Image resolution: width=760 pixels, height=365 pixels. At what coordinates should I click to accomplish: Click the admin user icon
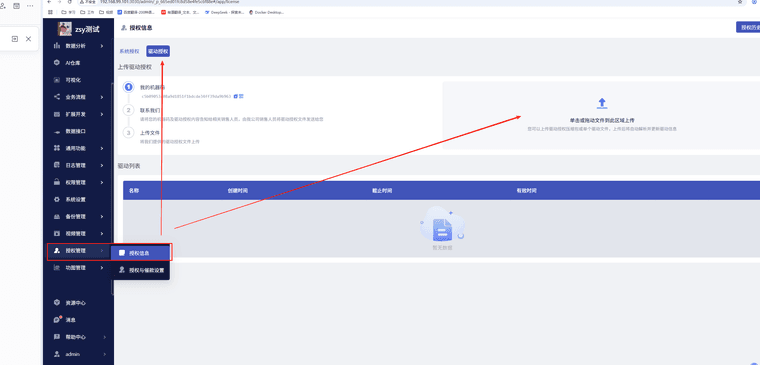click(x=57, y=354)
